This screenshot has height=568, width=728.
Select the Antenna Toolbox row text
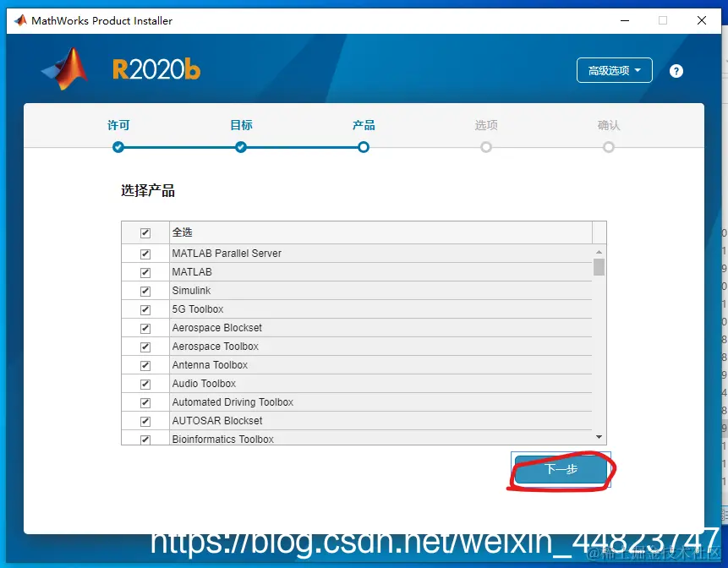tap(210, 365)
